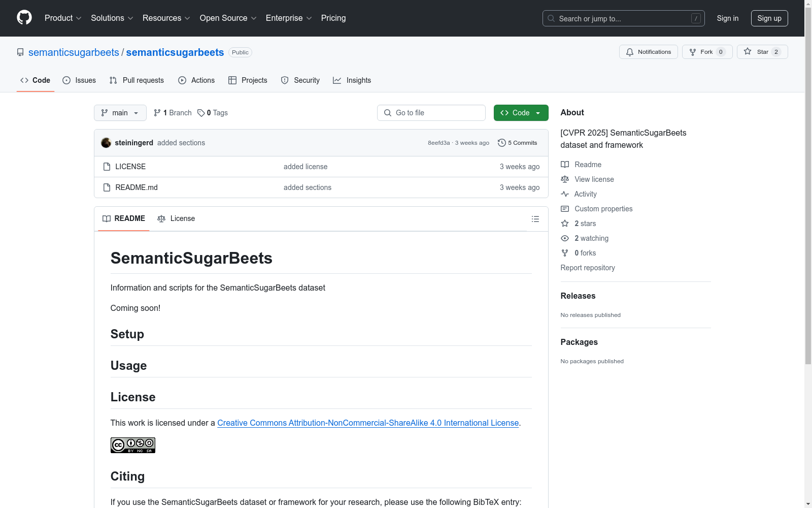Open the green Code dropdown button

coord(521,113)
